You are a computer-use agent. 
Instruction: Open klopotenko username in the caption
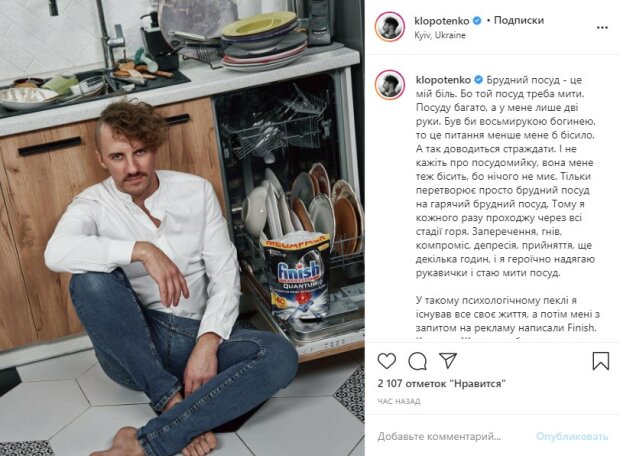pyautogui.click(x=443, y=80)
